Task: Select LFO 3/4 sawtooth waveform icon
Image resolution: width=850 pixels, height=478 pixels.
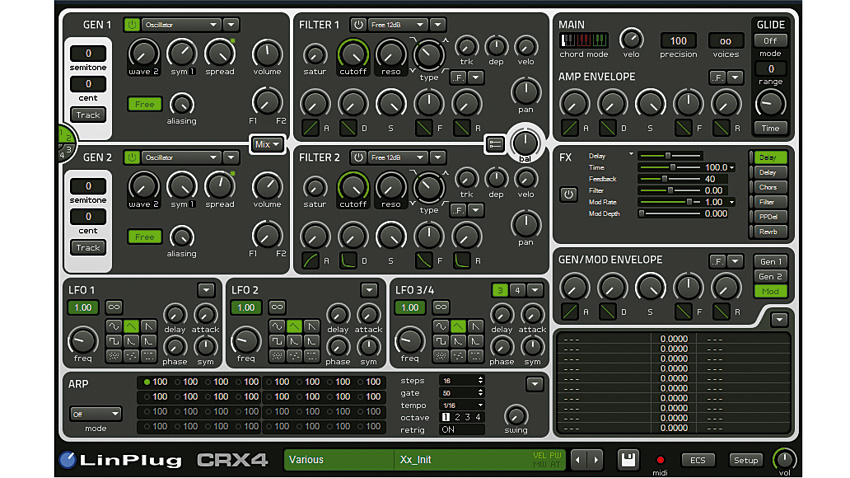Action: 475,326
